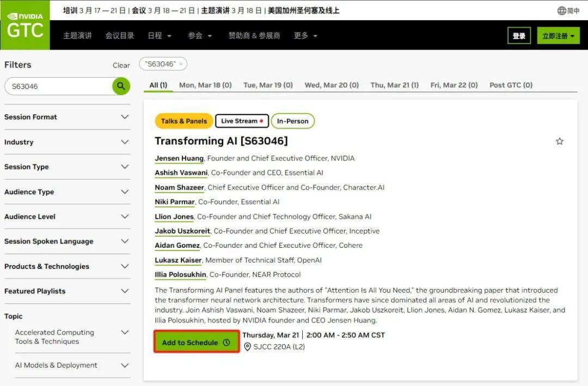The image size is (588, 386).
Task: Click the green search magnifier button
Action: point(121,86)
